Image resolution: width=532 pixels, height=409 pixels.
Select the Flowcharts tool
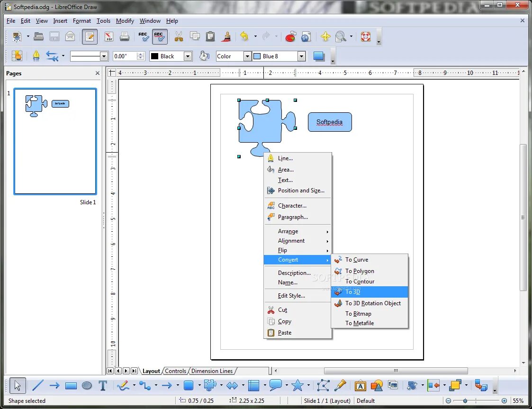coord(253,385)
